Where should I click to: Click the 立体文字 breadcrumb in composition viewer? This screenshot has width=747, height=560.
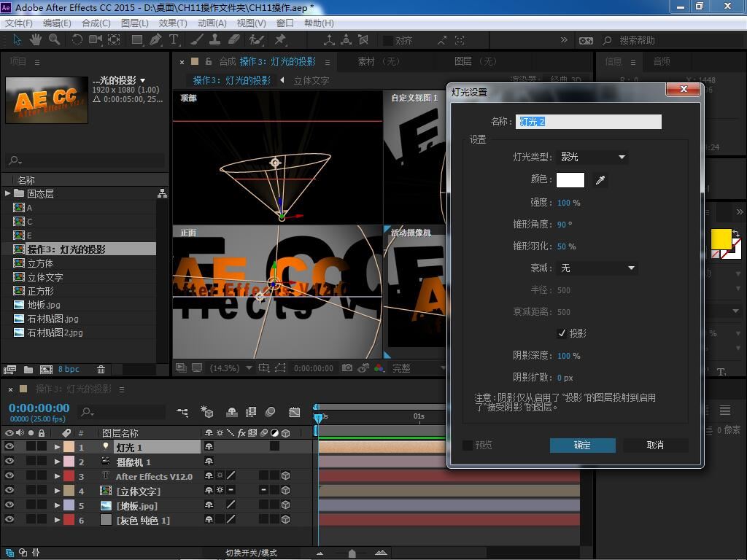coord(311,80)
